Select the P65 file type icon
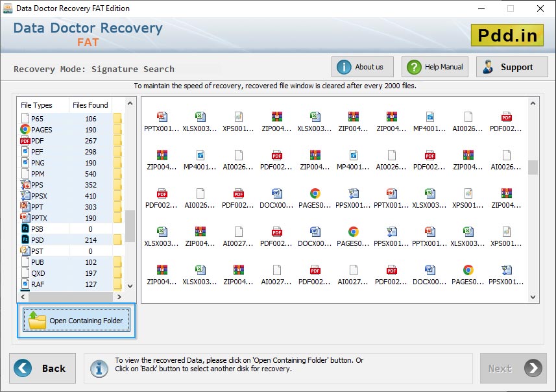This screenshot has width=556, height=392. pos(25,118)
